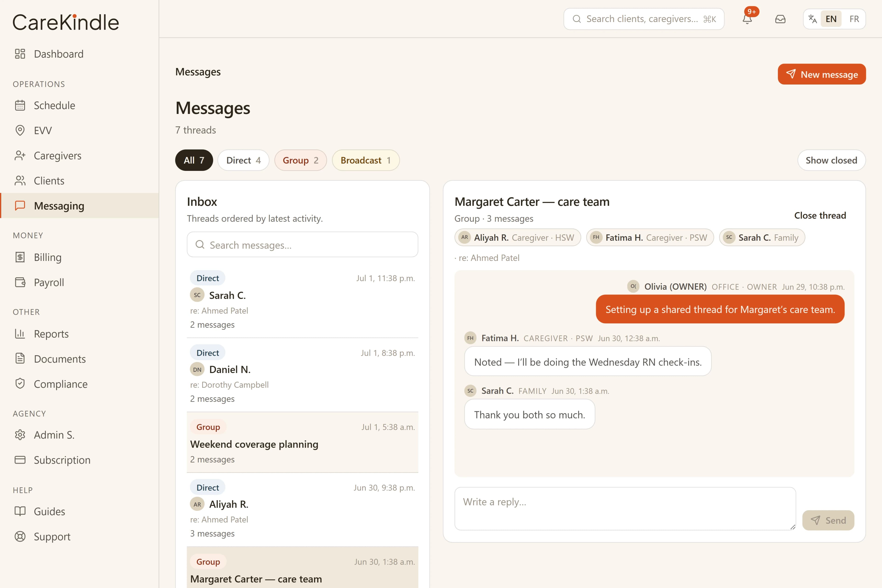Click the Caregivers person-plus icon
Image resolution: width=882 pixels, height=588 pixels.
(20, 156)
